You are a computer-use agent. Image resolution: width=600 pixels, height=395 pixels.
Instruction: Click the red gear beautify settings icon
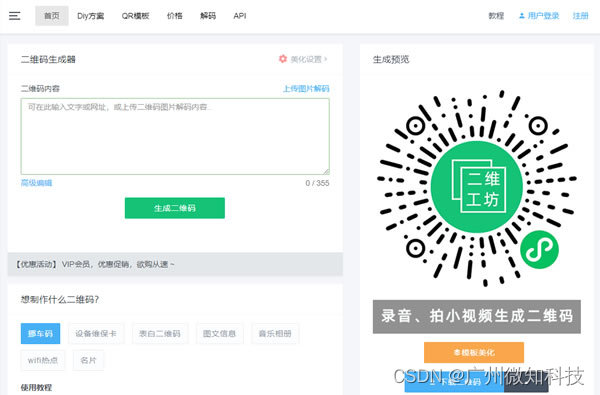tap(283, 59)
